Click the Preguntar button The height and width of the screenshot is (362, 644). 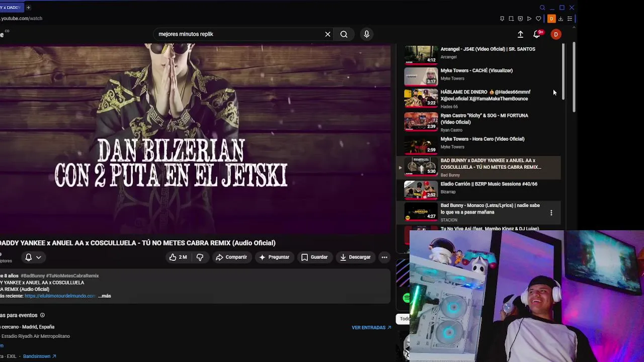pos(274,257)
